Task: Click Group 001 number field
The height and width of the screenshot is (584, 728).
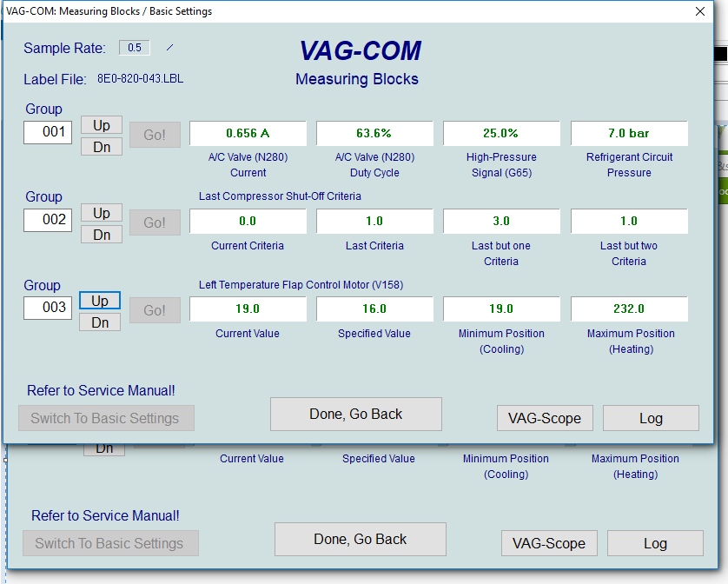Action: [x=48, y=132]
